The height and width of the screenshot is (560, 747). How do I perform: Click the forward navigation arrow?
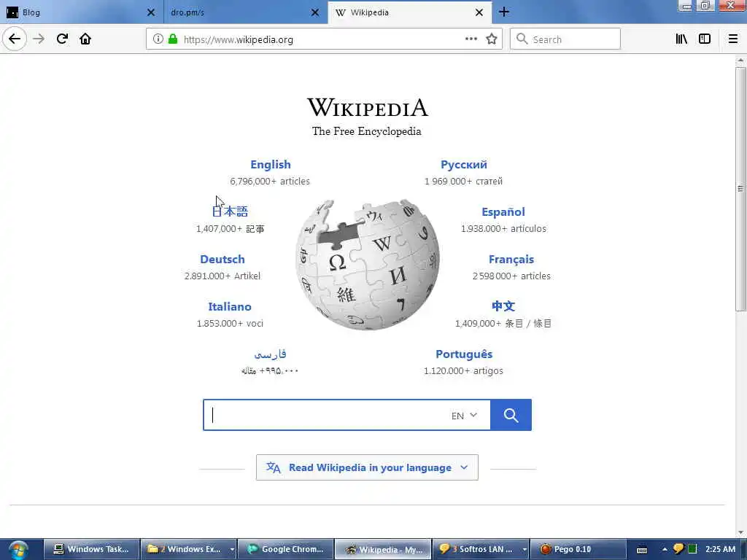39,39
